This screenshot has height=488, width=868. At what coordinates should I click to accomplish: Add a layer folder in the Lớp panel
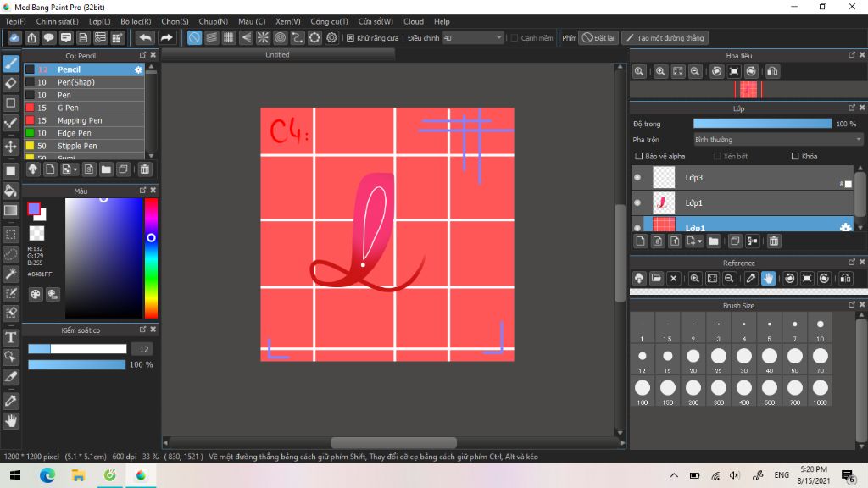pos(714,241)
